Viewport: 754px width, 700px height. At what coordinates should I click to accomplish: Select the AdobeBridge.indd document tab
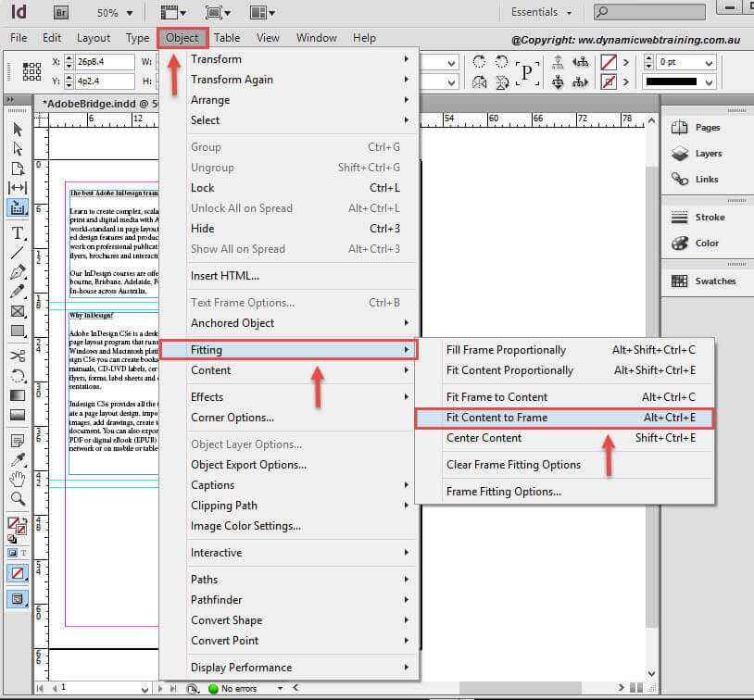(x=99, y=104)
